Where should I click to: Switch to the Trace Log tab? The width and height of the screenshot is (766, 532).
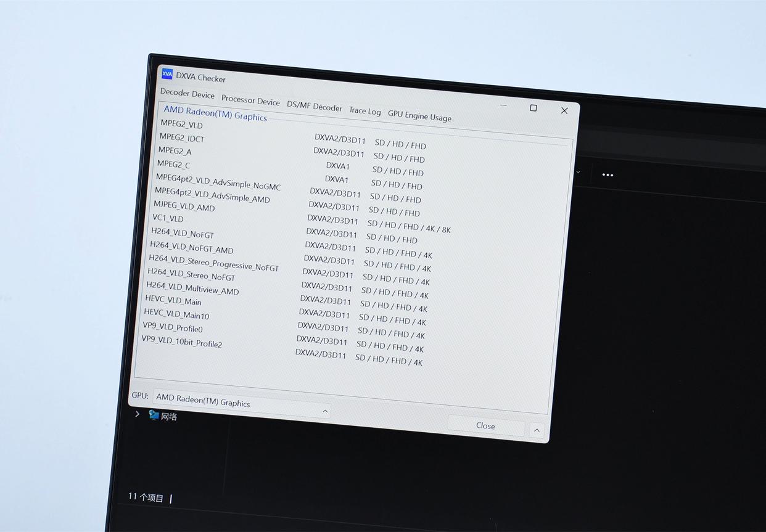click(x=365, y=111)
